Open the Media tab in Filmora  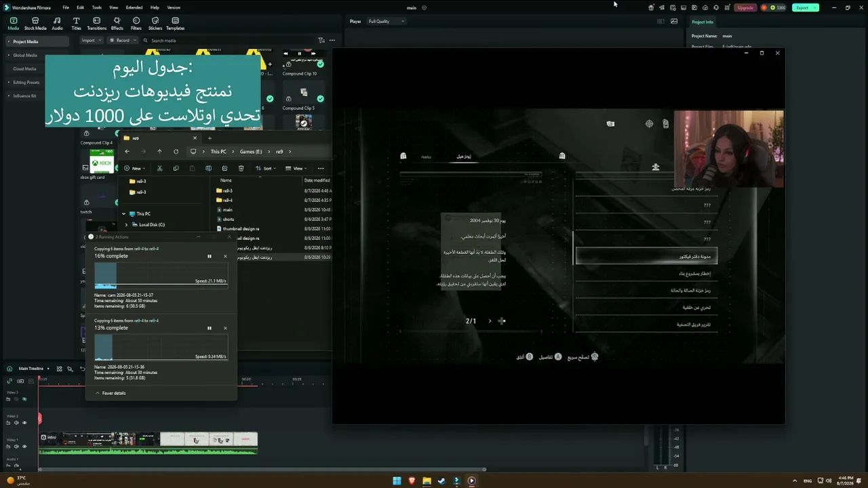(x=14, y=24)
